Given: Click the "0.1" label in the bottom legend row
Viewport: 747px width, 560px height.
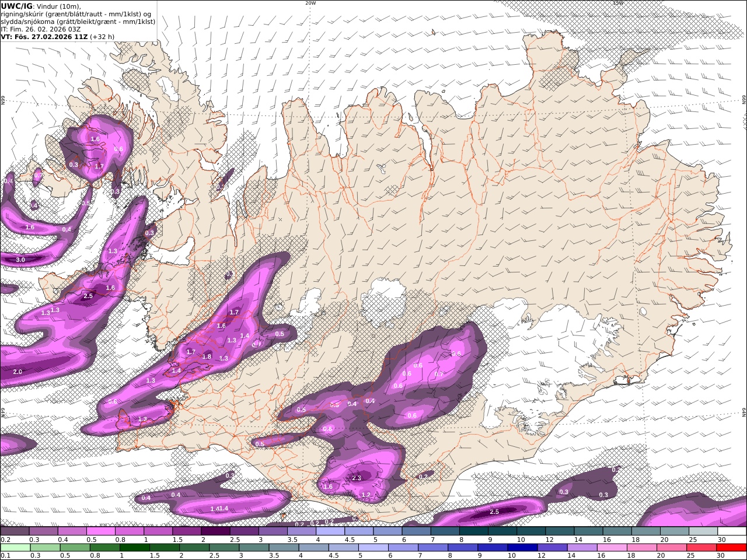Looking at the screenshot, I should 5,555.
